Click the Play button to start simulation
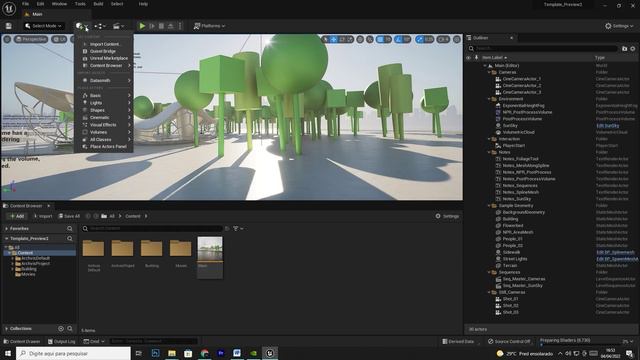The height and width of the screenshot is (360, 640). 142,26
